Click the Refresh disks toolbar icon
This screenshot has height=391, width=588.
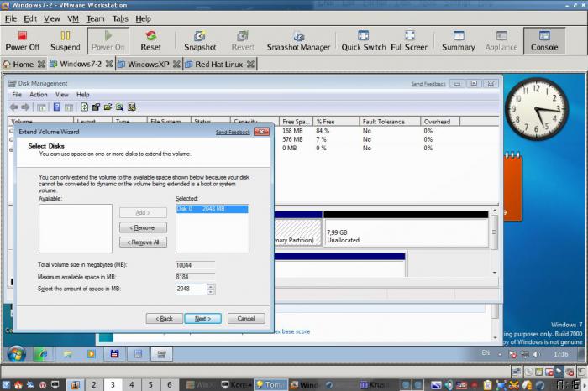[84, 107]
